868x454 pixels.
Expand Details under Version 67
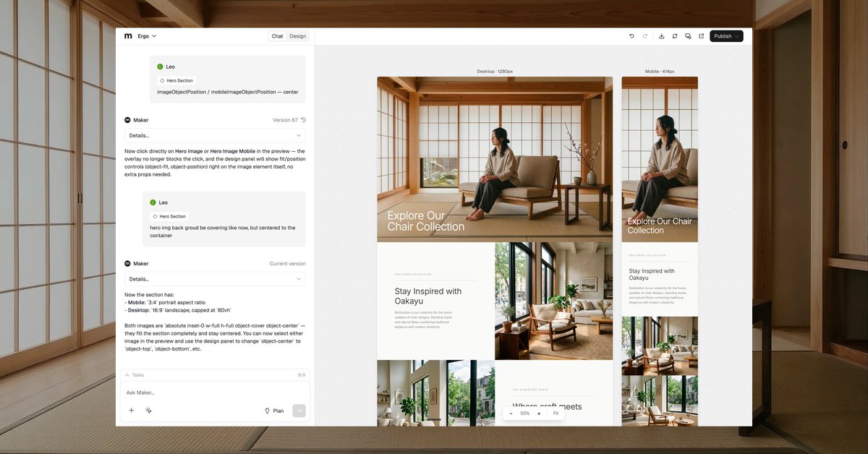pyautogui.click(x=215, y=135)
